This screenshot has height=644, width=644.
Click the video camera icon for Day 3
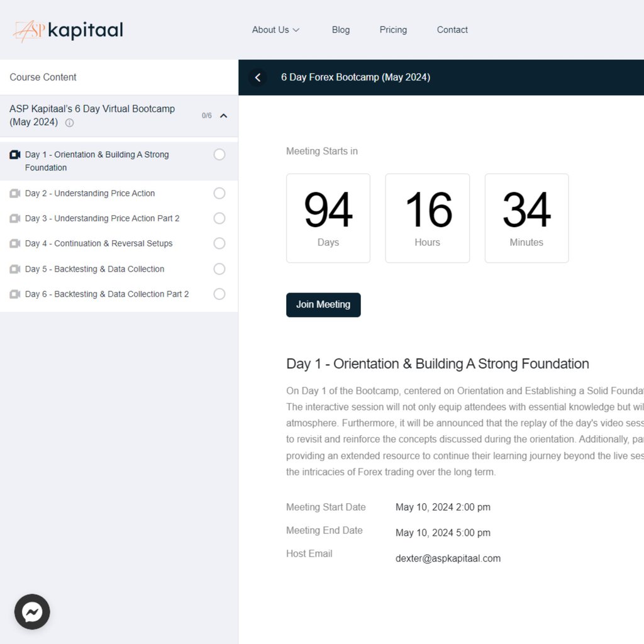click(15, 218)
